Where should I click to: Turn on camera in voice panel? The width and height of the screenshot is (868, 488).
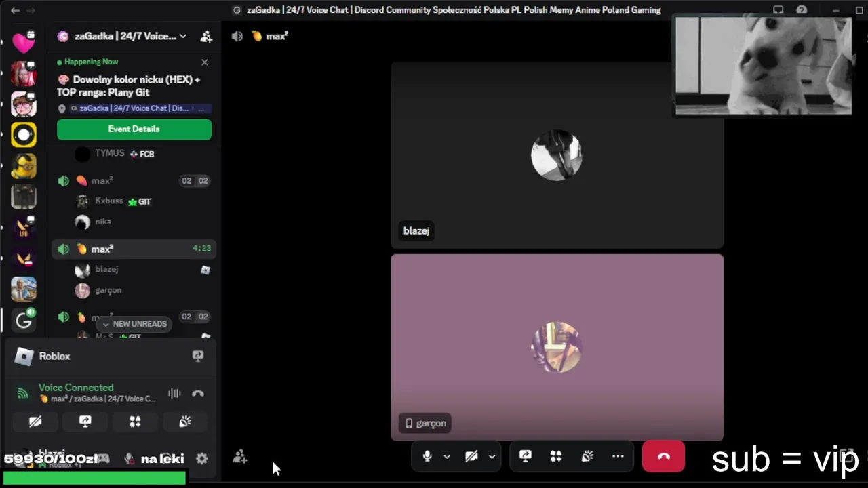point(35,422)
